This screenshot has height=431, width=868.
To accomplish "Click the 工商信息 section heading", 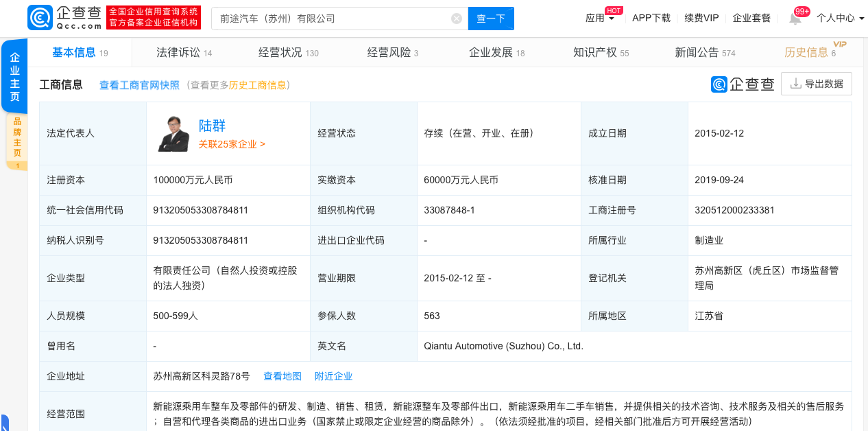I will pos(61,84).
